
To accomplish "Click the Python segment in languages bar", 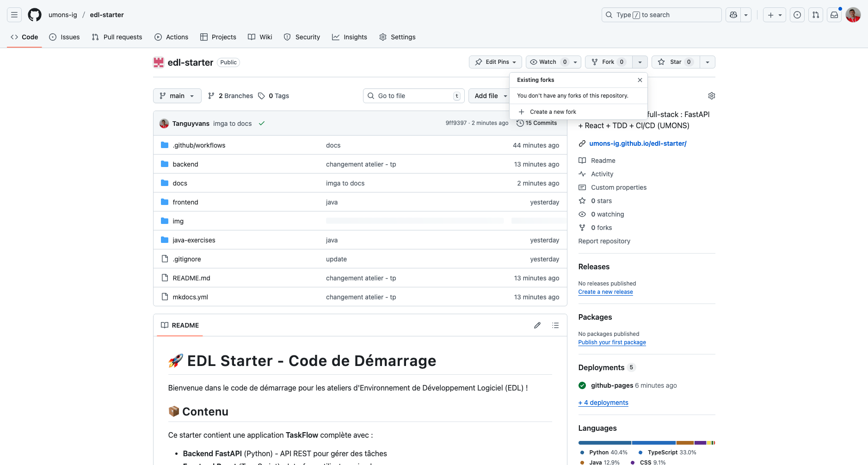I will [x=604, y=443].
